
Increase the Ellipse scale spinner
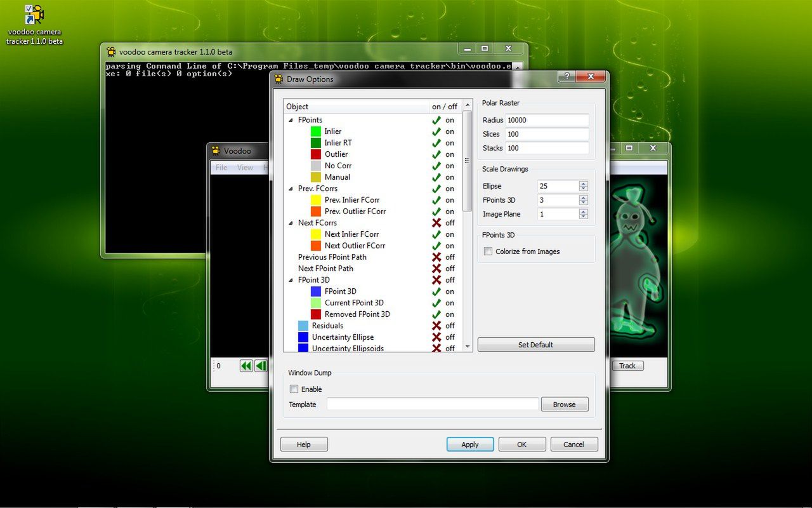tap(584, 184)
